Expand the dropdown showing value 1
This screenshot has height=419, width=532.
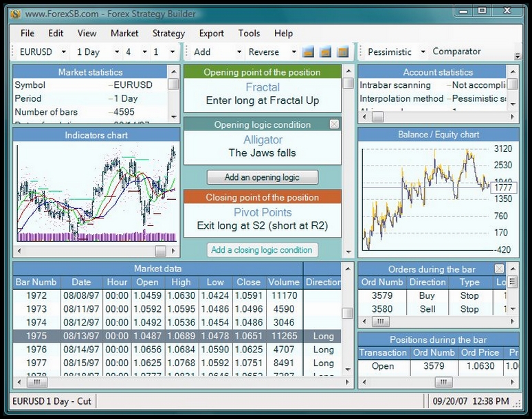pyautogui.click(x=173, y=52)
